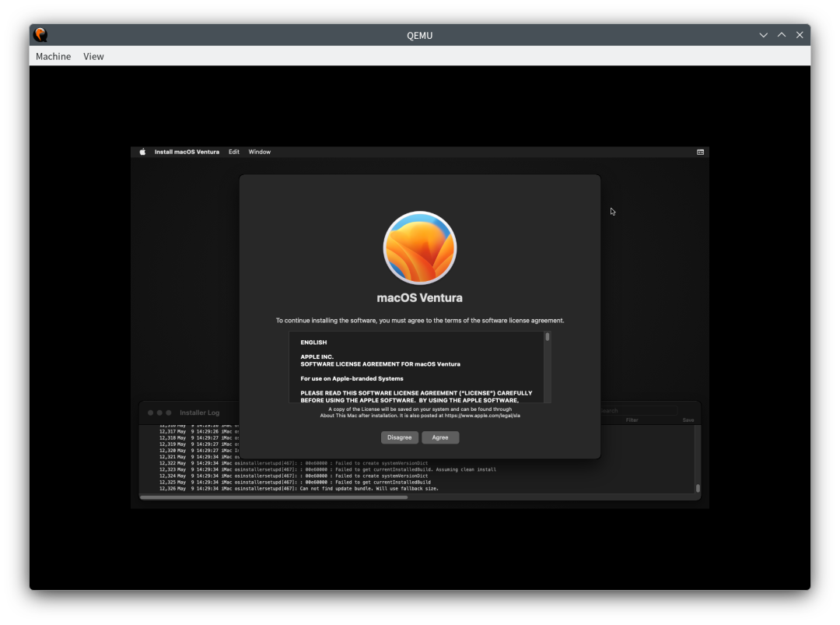Click the Agree button
The image size is (840, 625).
[x=439, y=437]
